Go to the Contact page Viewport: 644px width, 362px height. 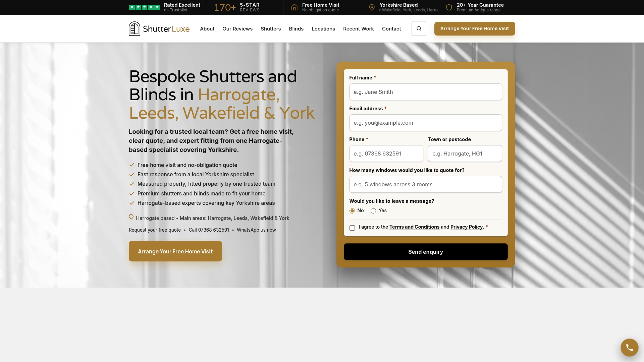tap(391, 29)
